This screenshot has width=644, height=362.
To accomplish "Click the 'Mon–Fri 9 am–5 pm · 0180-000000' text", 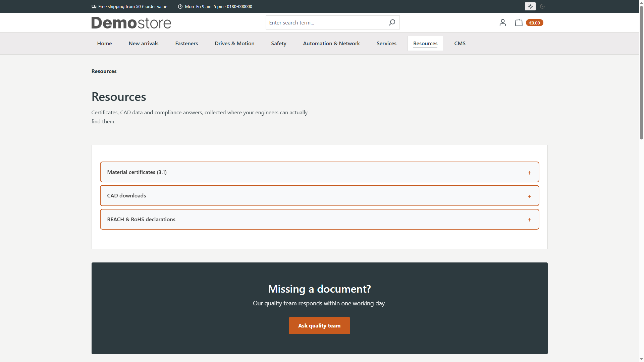I will tap(218, 6).
